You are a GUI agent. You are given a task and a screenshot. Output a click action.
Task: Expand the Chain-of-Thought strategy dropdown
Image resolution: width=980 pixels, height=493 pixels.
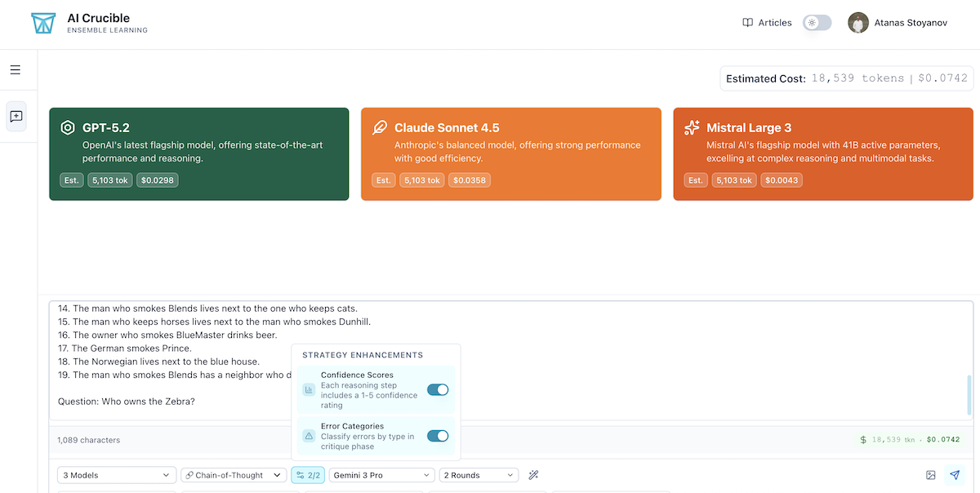click(234, 475)
